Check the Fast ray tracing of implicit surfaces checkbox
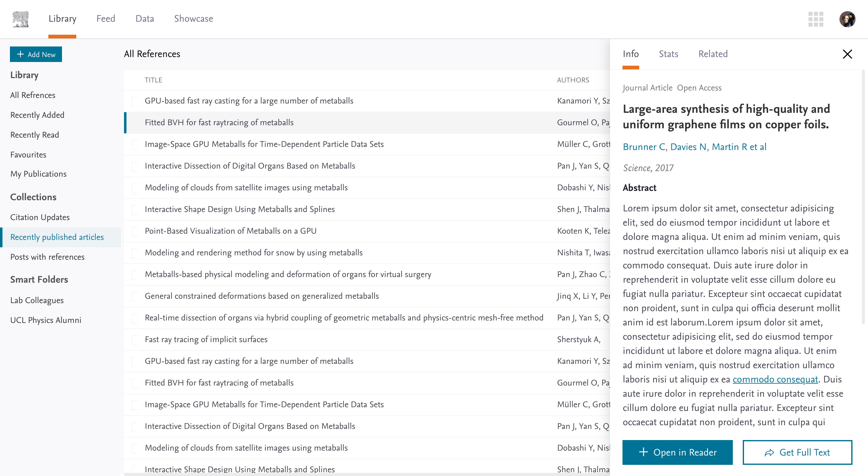 tap(135, 340)
